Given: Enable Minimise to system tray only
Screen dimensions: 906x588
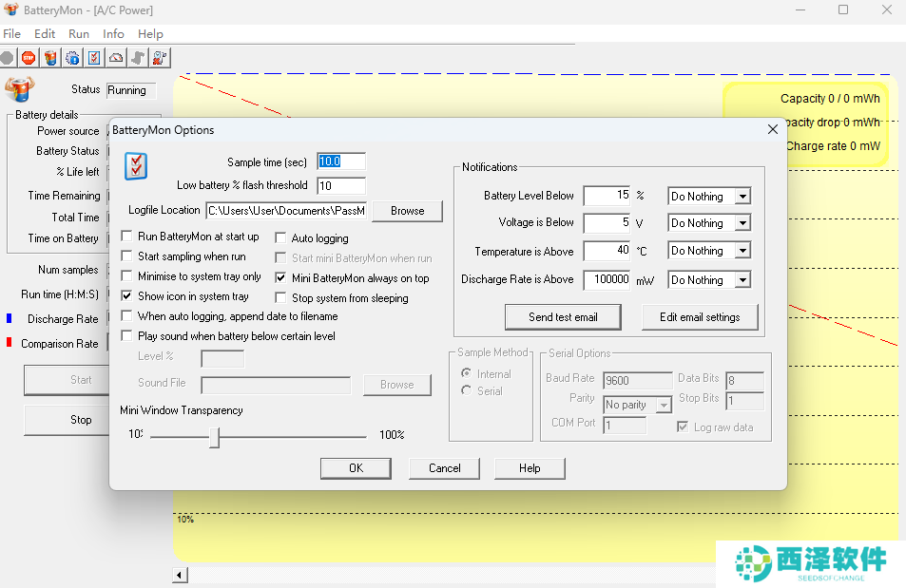Looking at the screenshot, I should pos(126,276).
